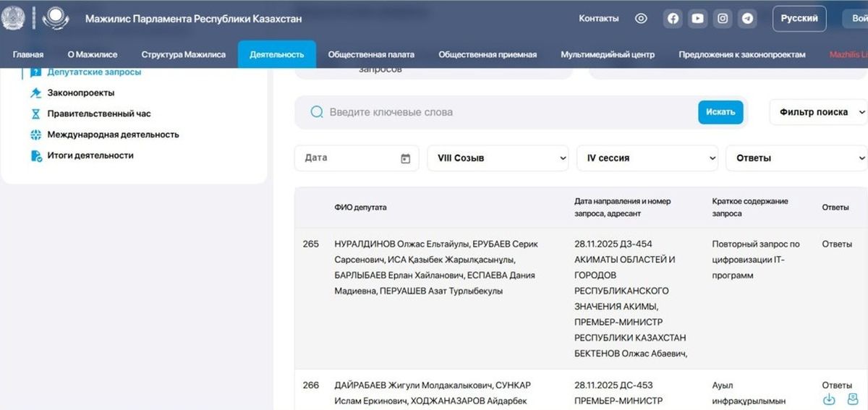This screenshot has height=410, width=868.
Task: Click text Повторный запрос по цифровизации IT-программ
Action: [x=756, y=260]
